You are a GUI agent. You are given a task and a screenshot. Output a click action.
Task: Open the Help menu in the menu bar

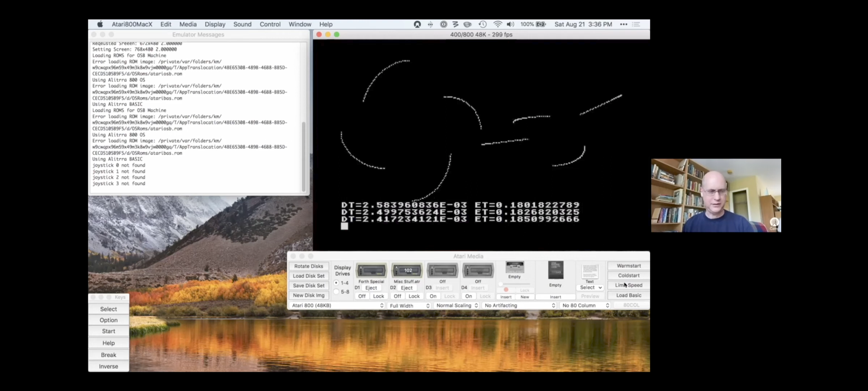pyautogui.click(x=326, y=24)
